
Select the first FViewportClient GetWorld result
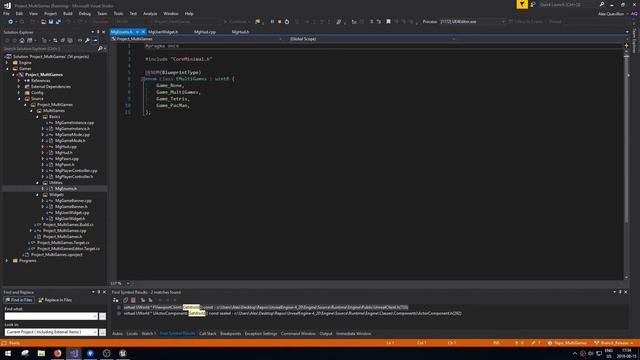[266, 307]
